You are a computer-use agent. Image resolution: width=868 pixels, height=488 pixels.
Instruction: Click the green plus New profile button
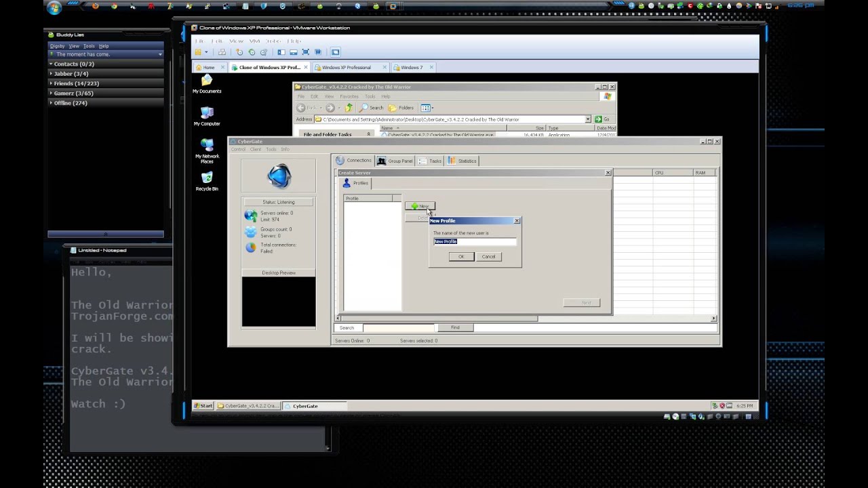(420, 206)
